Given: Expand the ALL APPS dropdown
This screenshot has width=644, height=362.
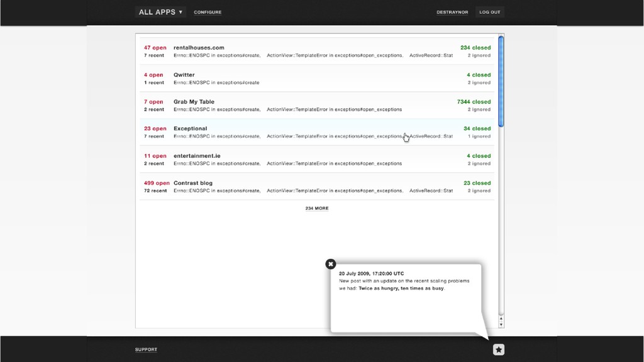Looking at the screenshot, I should click(160, 12).
